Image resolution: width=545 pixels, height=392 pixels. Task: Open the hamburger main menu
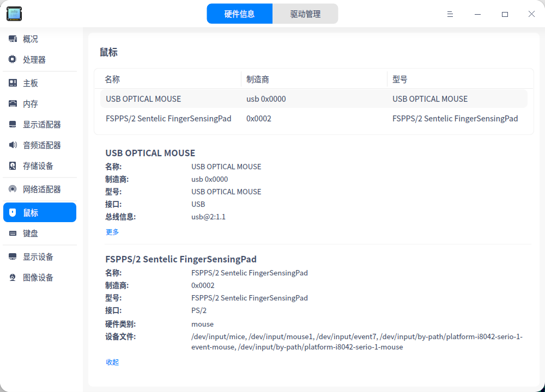coord(450,14)
